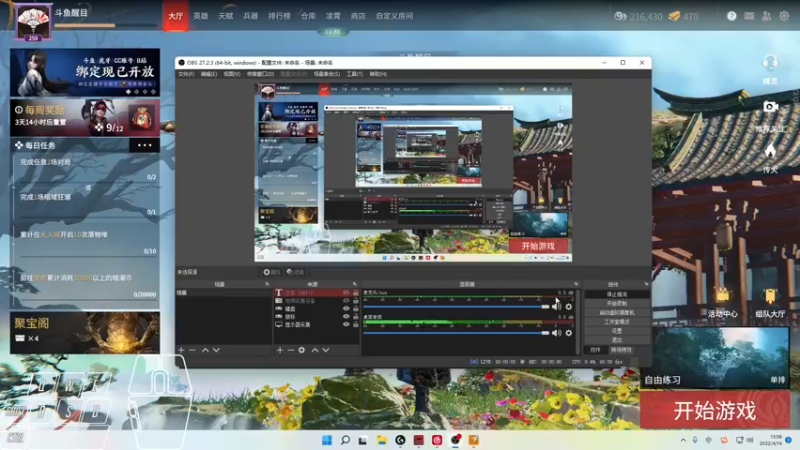Image resolution: width=800 pixels, height=450 pixels.
Task: Toggle visibility of 键盘 source
Action: tap(346, 309)
